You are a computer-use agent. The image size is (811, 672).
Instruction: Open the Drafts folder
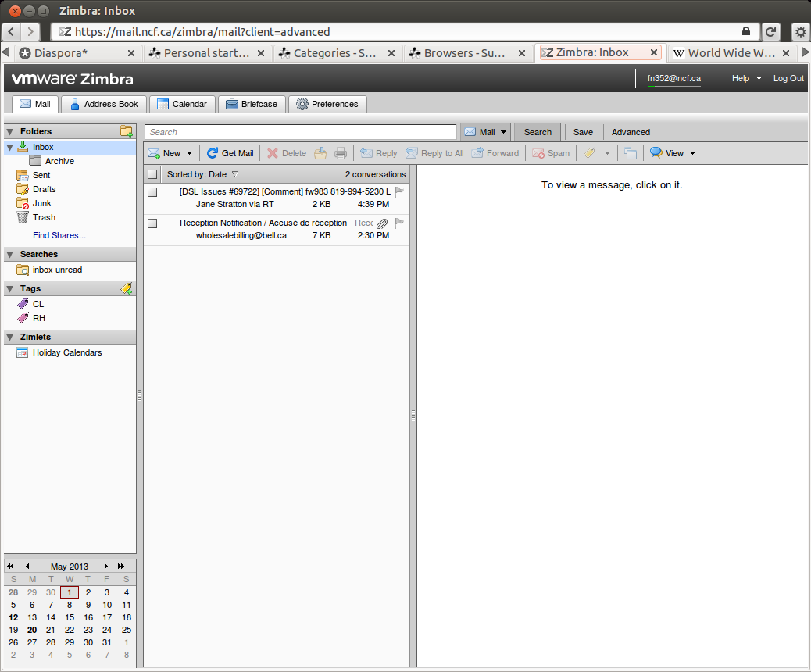(x=44, y=189)
